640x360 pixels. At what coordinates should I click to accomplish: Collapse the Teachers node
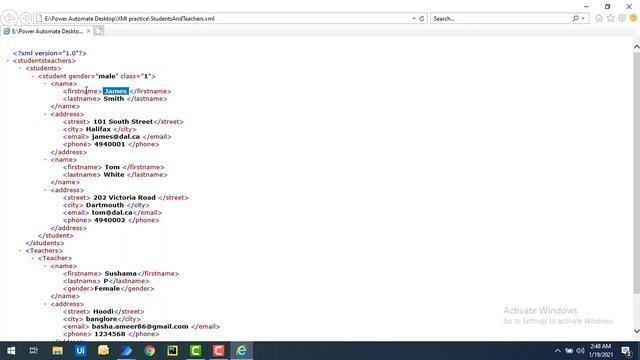pos(20,251)
